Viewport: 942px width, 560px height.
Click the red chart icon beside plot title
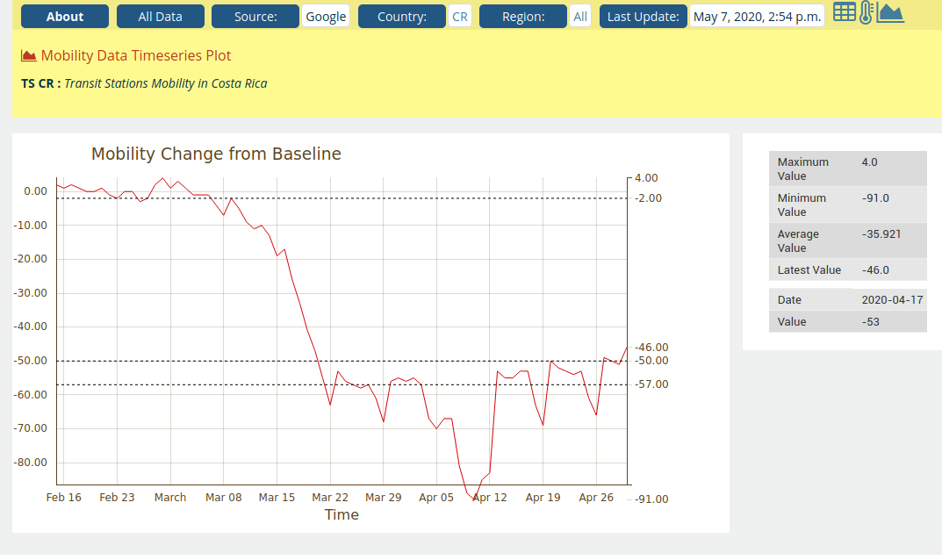point(29,56)
